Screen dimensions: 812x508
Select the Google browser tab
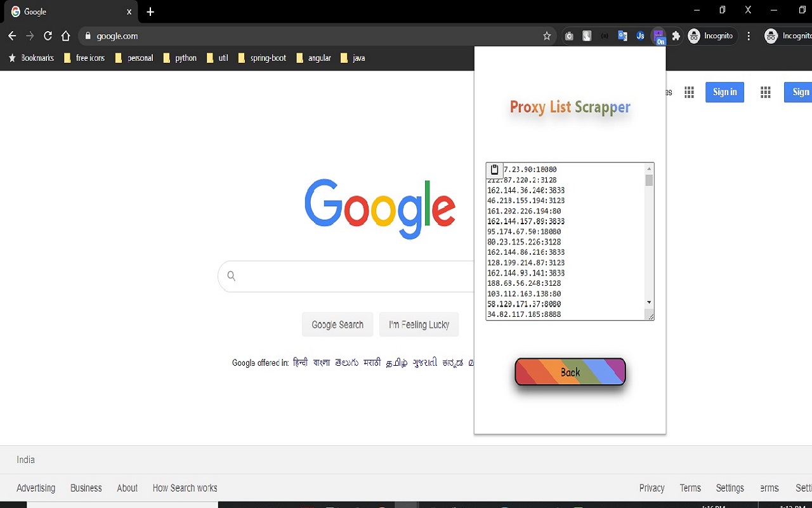[x=70, y=11]
